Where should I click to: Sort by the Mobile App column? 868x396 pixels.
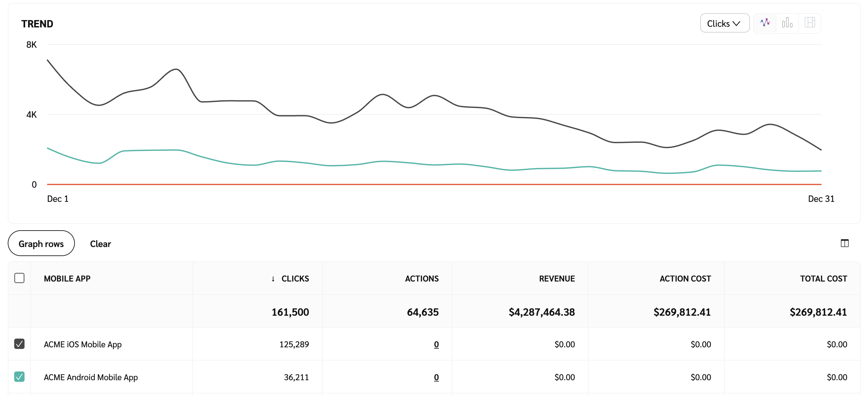click(67, 279)
